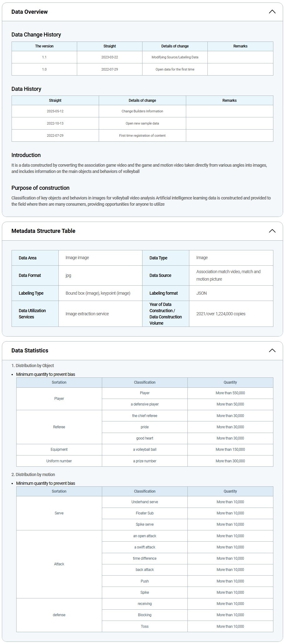Select the version 1.1 cell

(x=44, y=57)
